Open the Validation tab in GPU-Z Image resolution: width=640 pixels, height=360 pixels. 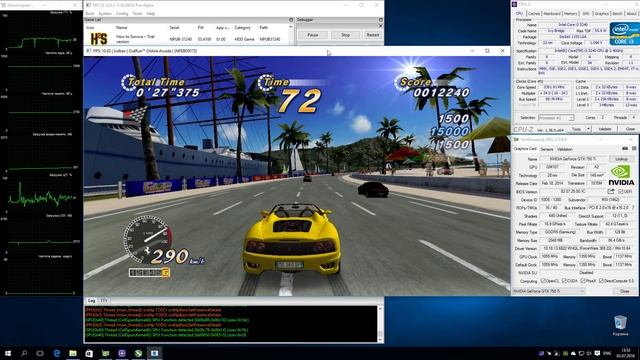[x=564, y=149]
